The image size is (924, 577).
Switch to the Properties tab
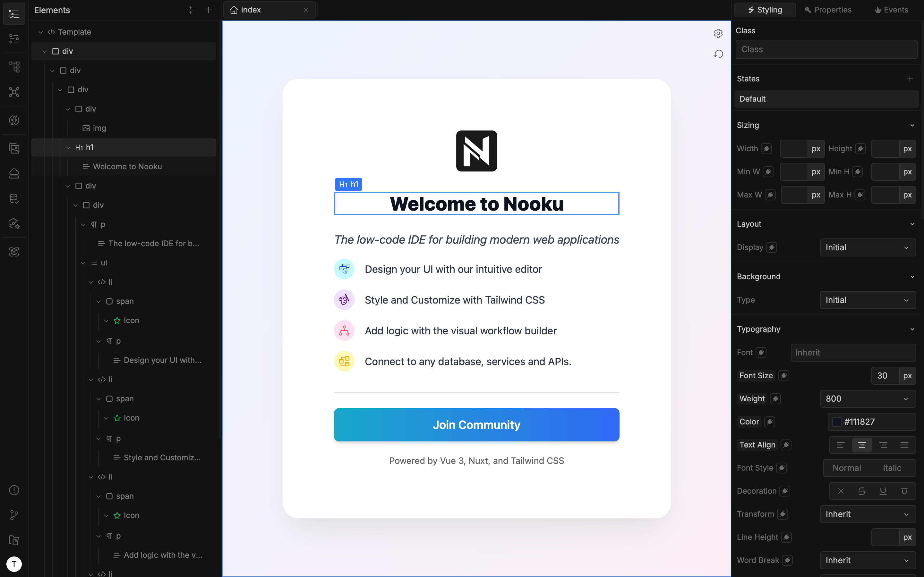pyautogui.click(x=828, y=10)
